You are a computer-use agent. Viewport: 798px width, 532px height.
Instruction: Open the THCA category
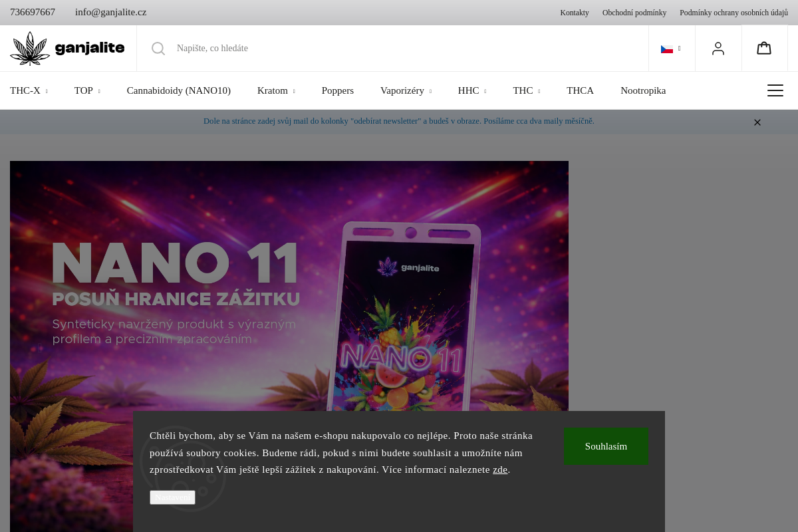click(x=580, y=90)
